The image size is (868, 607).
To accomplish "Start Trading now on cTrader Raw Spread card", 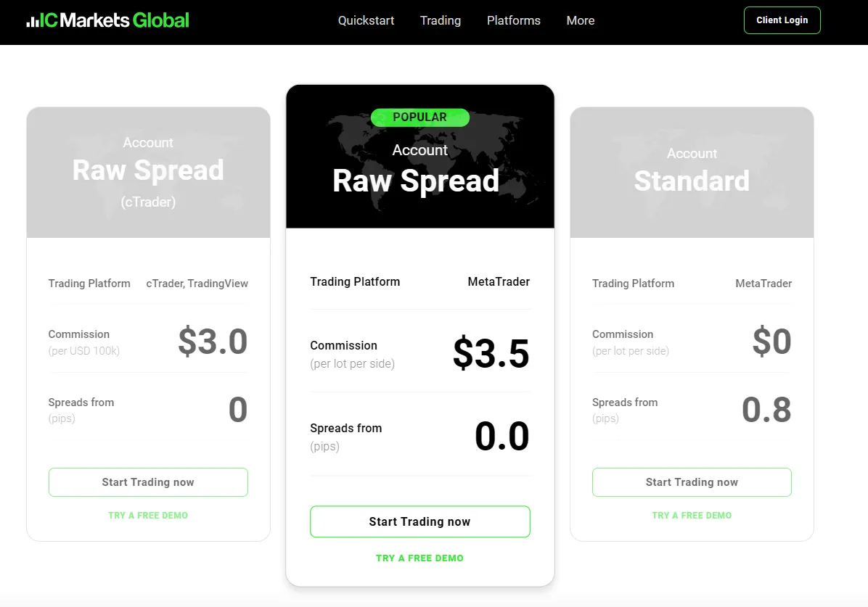I will [148, 482].
